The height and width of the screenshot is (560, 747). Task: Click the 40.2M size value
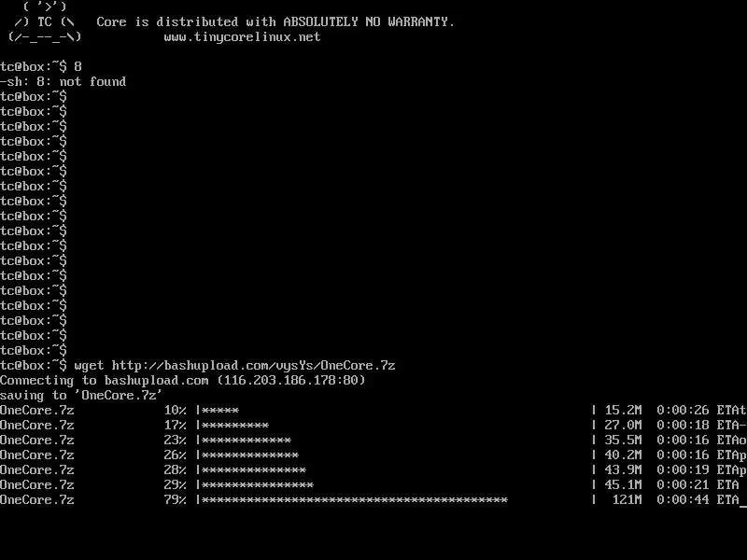[623, 455]
